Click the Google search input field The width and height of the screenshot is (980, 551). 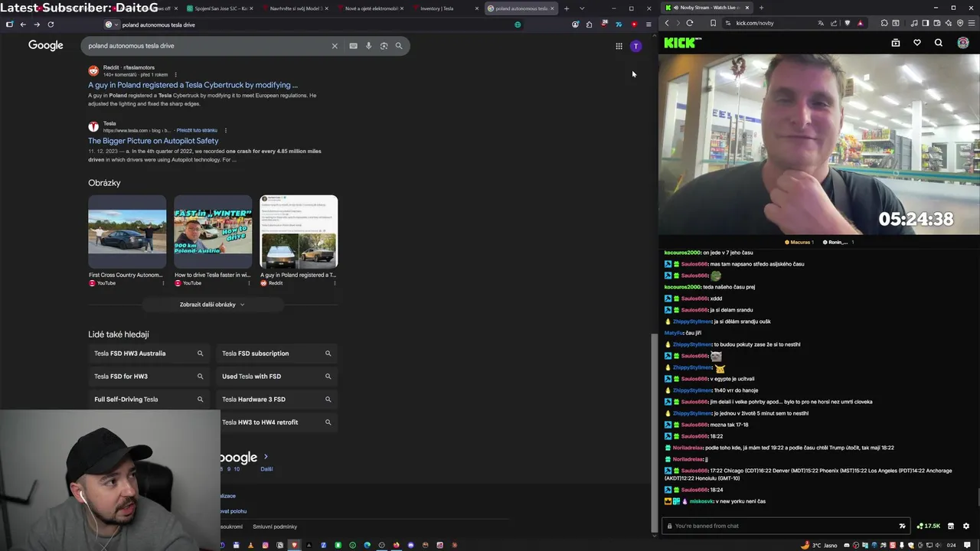(207, 46)
